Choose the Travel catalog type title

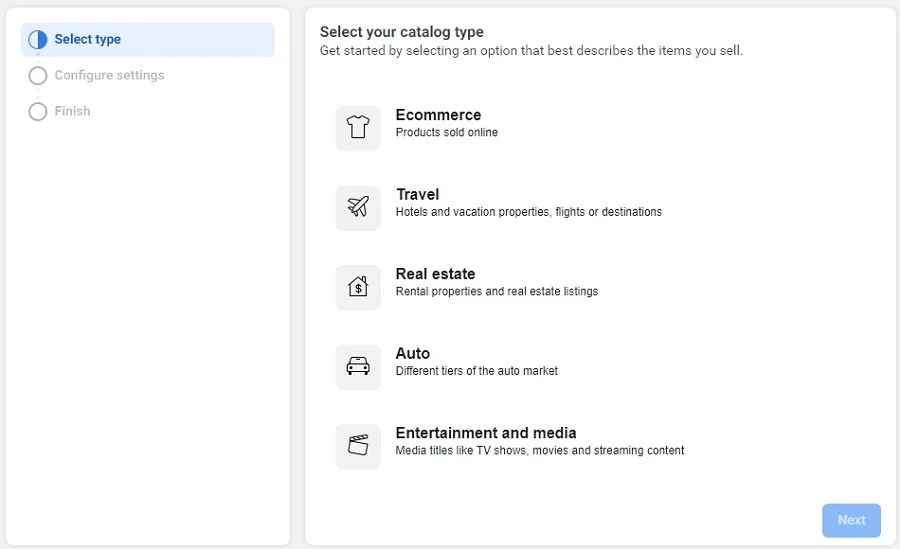pyautogui.click(x=417, y=195)
